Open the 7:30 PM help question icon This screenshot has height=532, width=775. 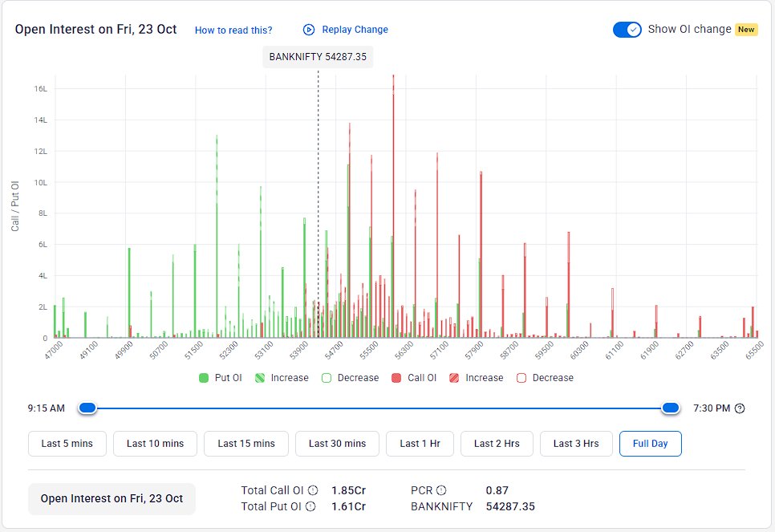[740, 408]
